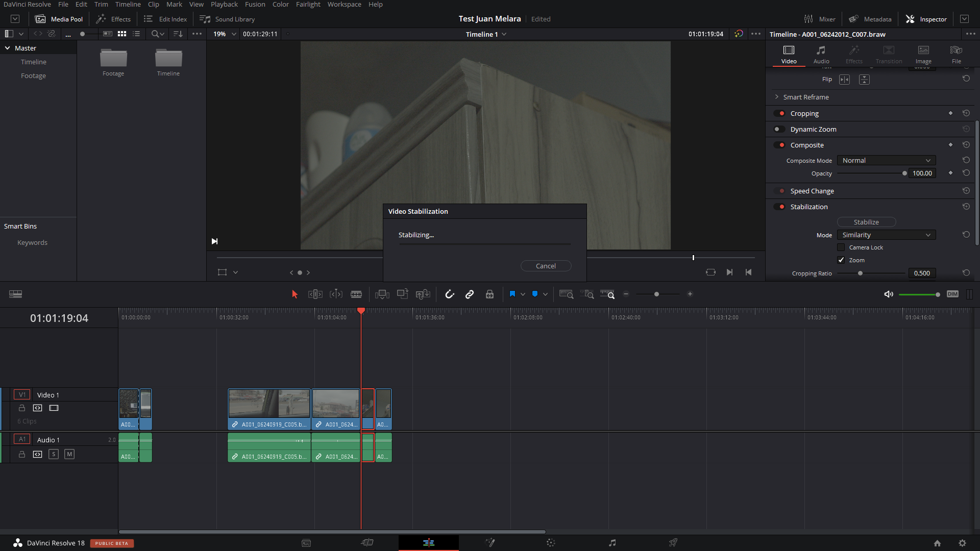Toggle the Position Lock icon

(489, 294)
